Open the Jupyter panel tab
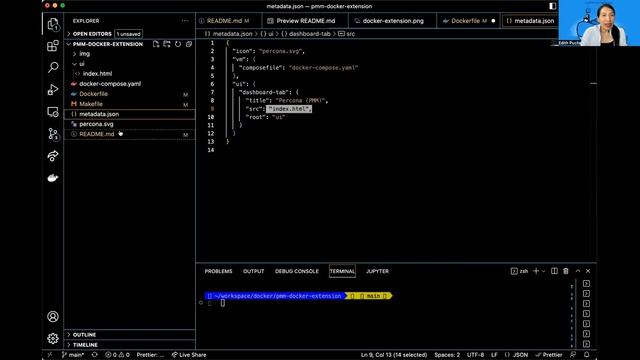The width and height of the screenshot is (640, 360). point(378,271)
